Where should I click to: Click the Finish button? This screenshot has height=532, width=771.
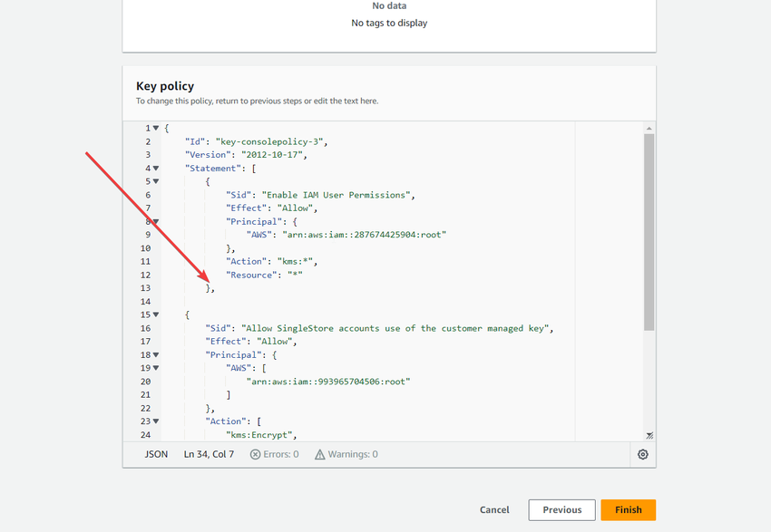click(628, 509)
